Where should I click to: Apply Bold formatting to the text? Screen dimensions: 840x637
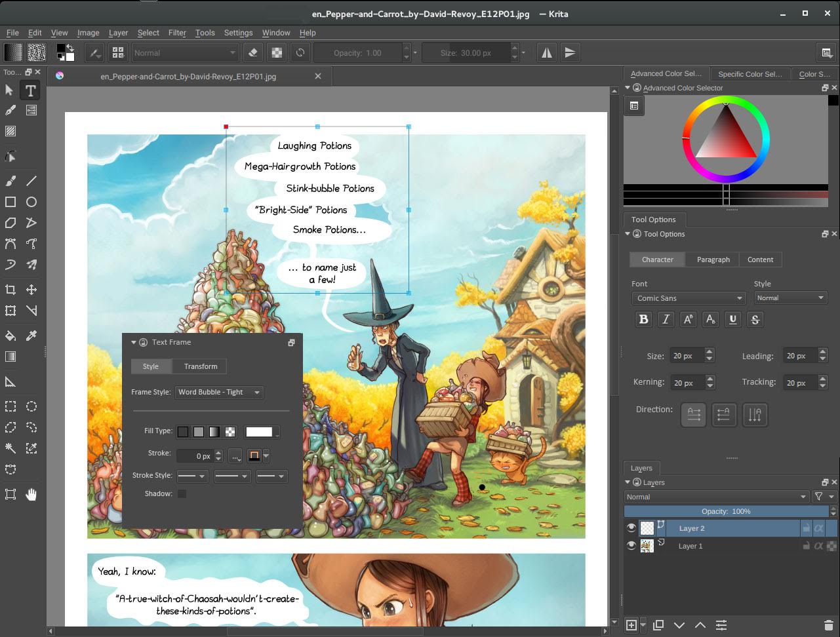coord(643,319)
